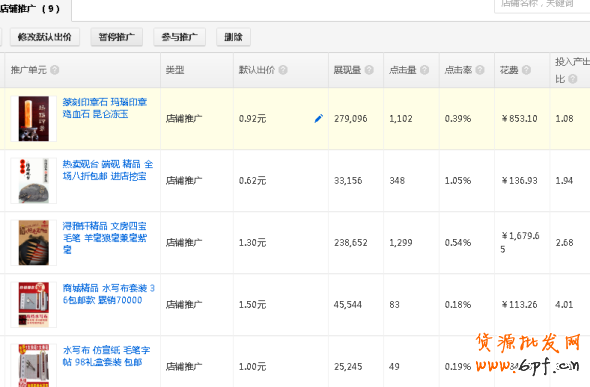This screenshot has height=387, width=590.
Task: Click help icon next to 推广单元 header
Action: 55,70
